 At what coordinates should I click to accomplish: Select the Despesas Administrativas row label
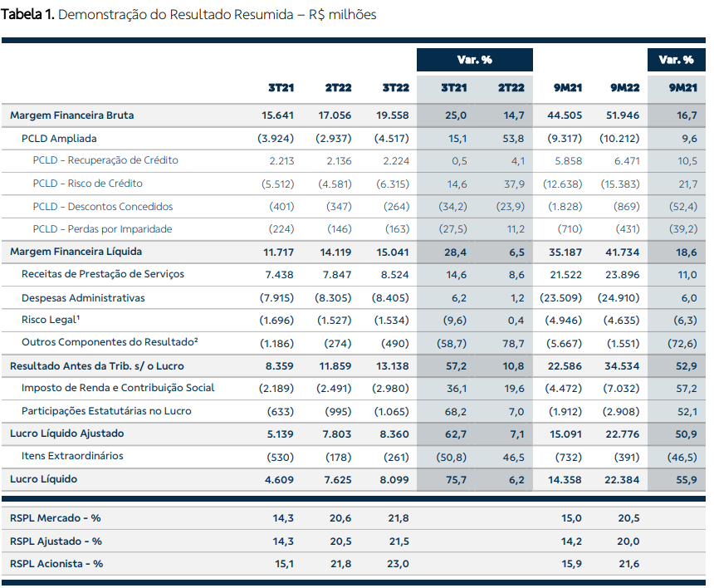[x=83, y=298]
